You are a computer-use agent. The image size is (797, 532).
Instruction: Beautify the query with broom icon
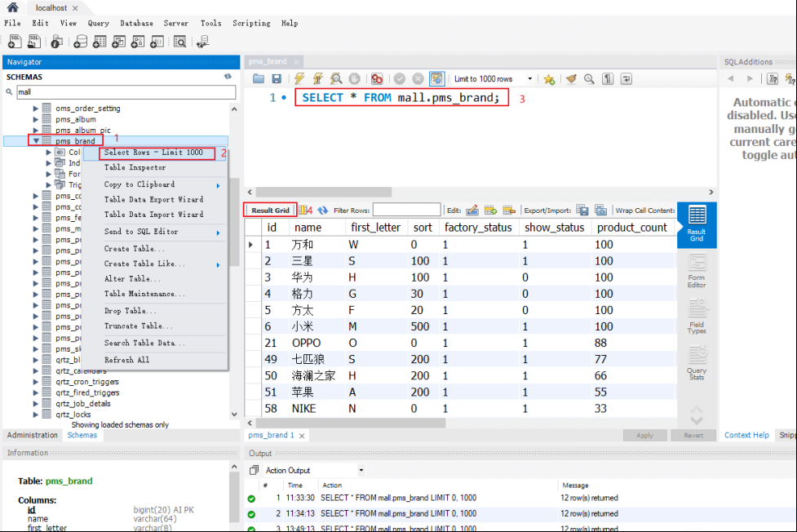(x=571, y=79)
